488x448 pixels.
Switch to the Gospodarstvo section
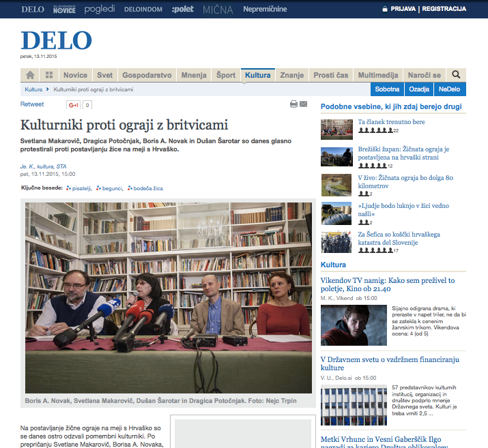click(147, 75)
